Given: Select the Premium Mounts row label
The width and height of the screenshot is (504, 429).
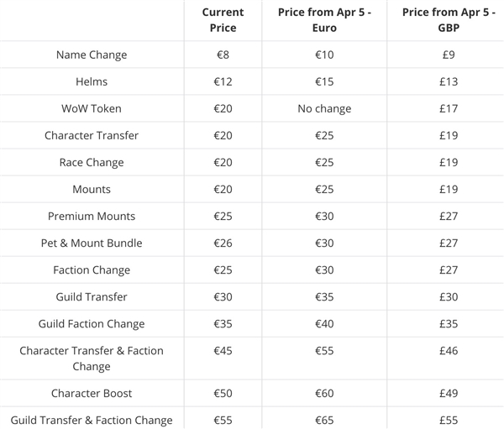Looking at the screenshot, I should point(92,216).
